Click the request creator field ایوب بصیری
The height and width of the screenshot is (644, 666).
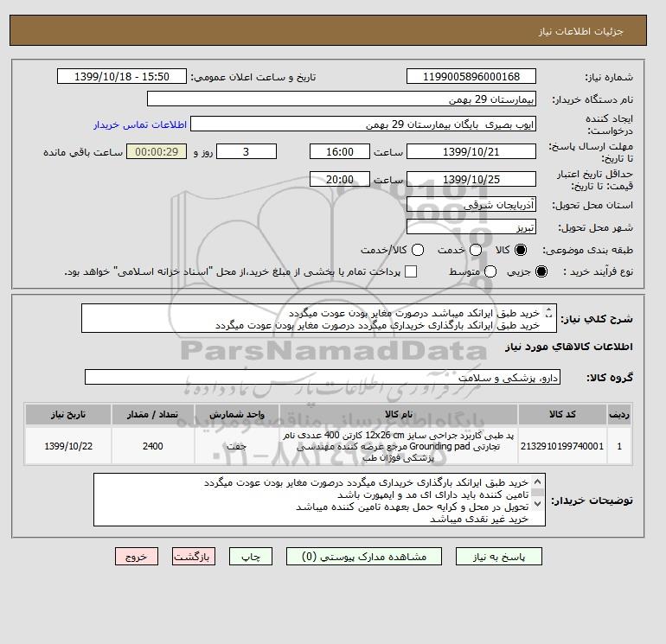[363, 124]
